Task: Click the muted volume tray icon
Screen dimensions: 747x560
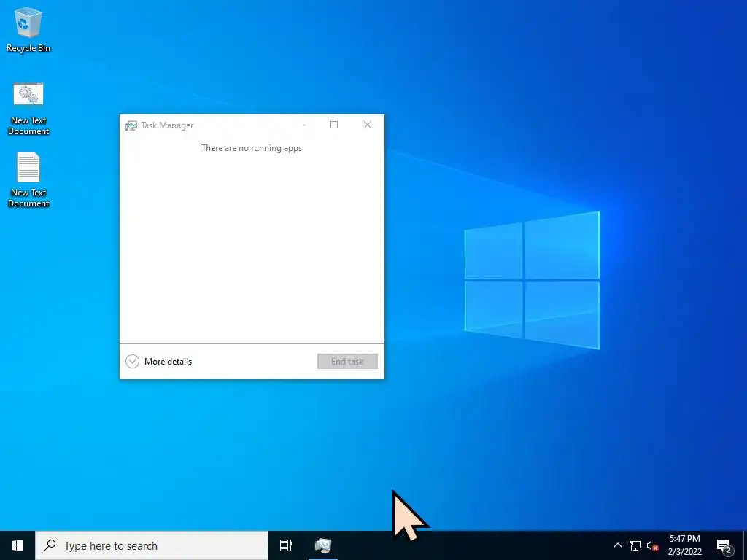Action: (653, 545)
